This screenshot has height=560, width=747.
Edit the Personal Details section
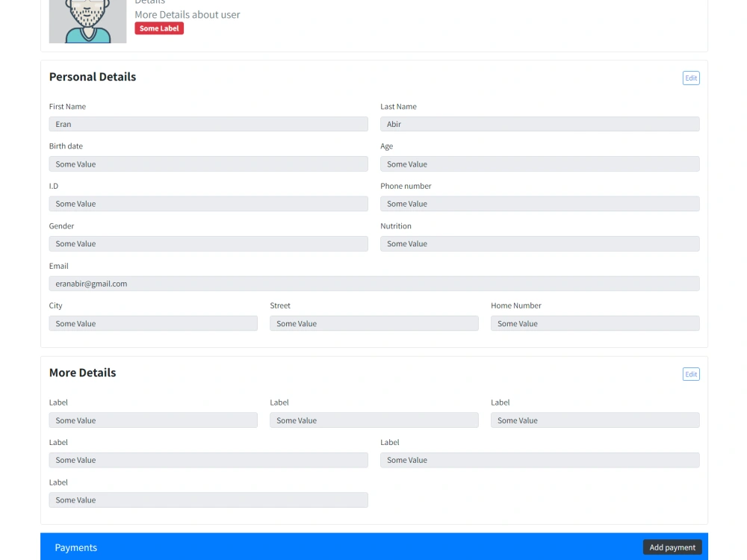click(691, 78)
